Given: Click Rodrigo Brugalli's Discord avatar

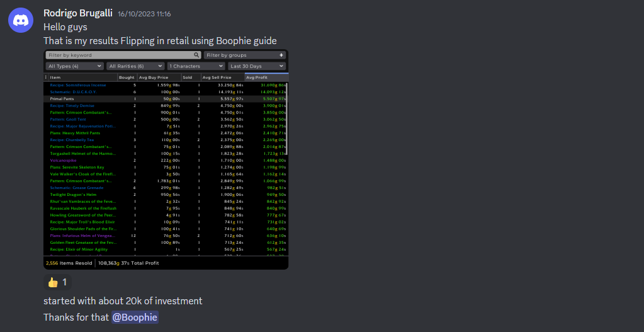Looking at the screenshot, I should [x=21, y=20].
